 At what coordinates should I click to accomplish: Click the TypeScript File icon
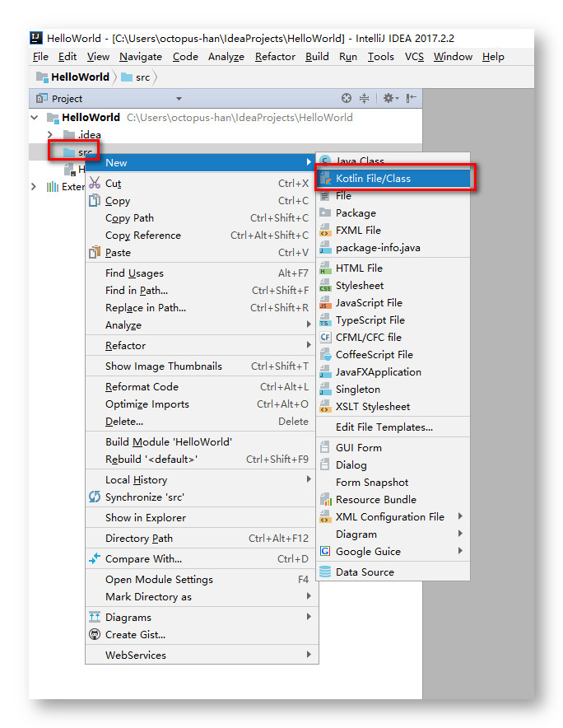pyautogui.click(x=325, y=320)
